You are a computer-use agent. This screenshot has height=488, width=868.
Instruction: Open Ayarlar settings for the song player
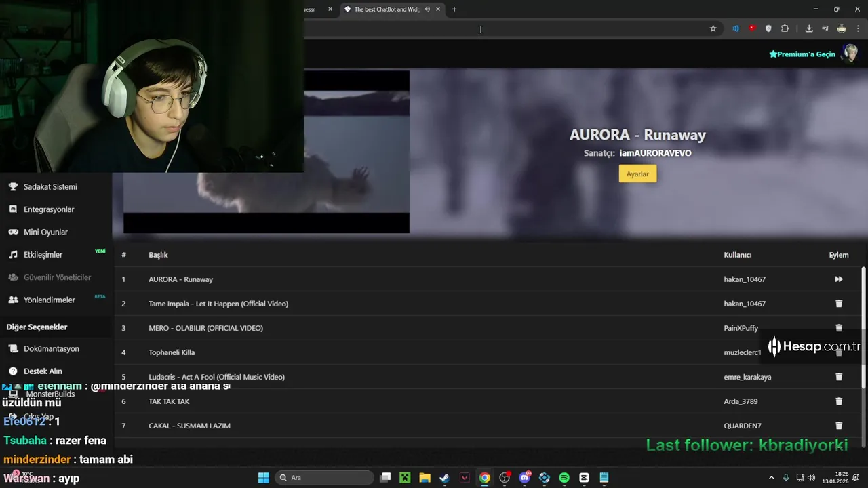tap(637, 174)
